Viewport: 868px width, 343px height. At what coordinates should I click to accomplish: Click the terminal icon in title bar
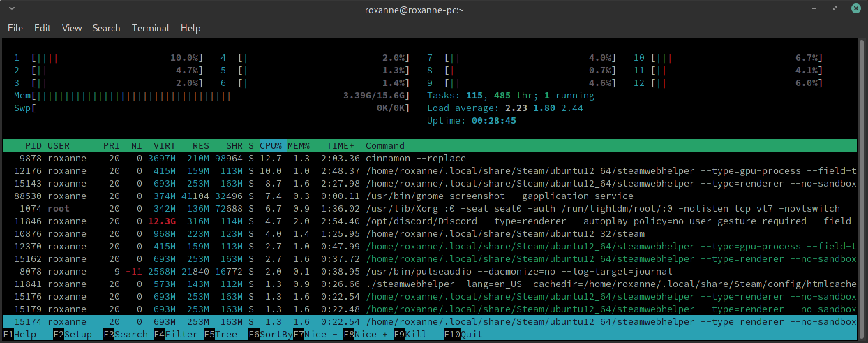click(13, 10)
